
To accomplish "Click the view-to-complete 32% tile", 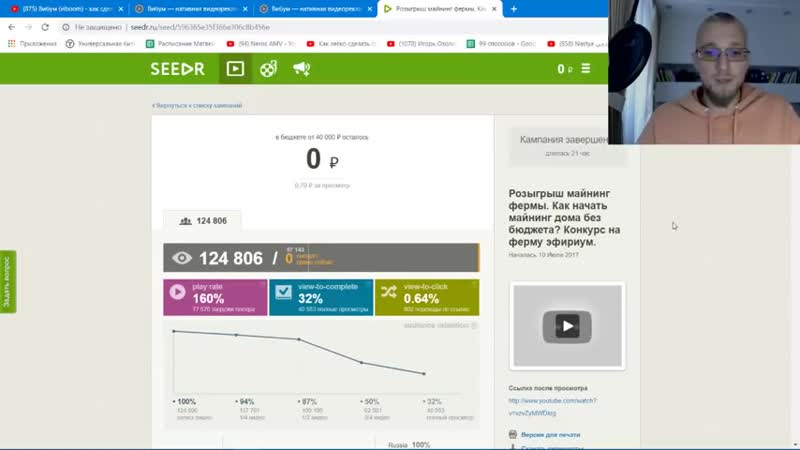I will [321, 297].
